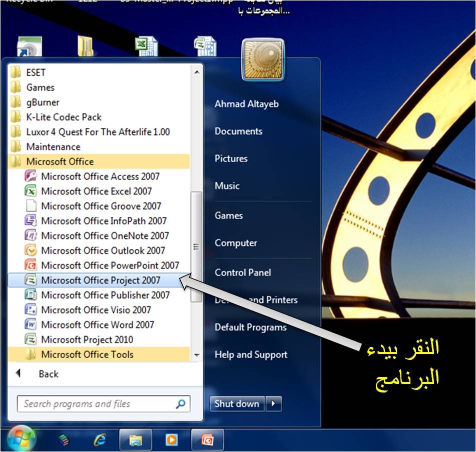This screenshot has height=452, width=476.
Task: Click the user account picture
Action: (263, 59)
